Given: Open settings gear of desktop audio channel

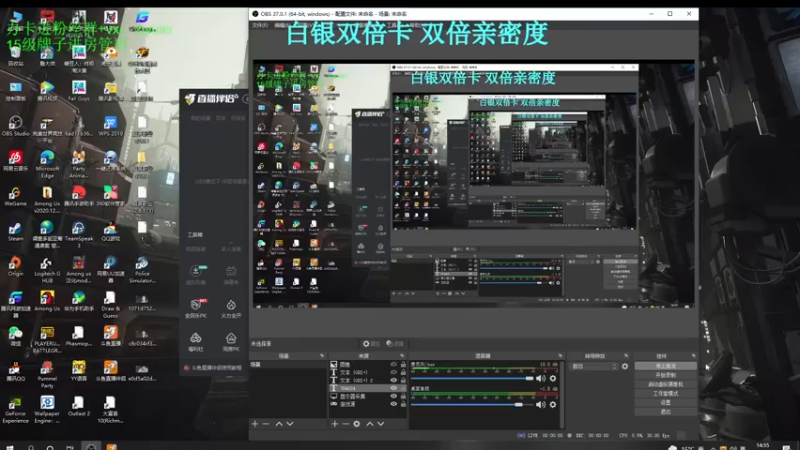Looking at the screenshot, I should tap(553, 405).
